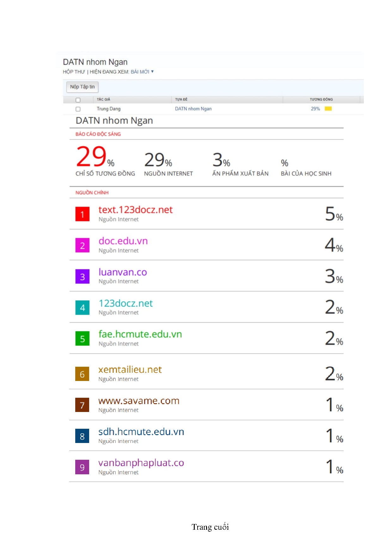Tick the select-all checkbox in table header
The width and height of the screenshot is (392, 555).
(78, 100)
